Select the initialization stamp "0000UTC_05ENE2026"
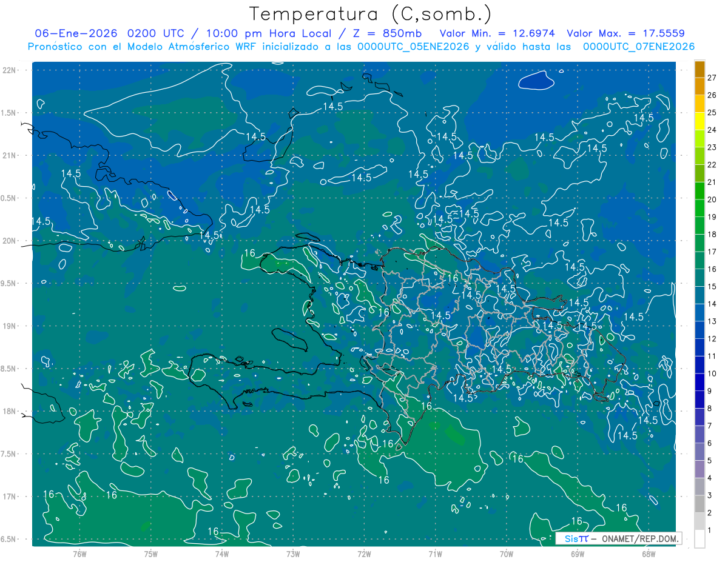 coord(413,47)
